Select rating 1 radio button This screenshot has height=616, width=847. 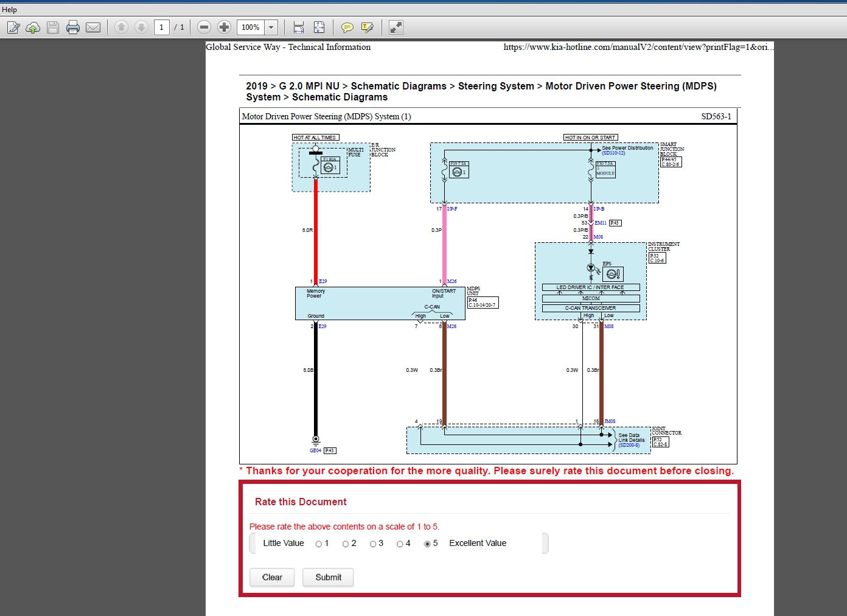[319, 544]
